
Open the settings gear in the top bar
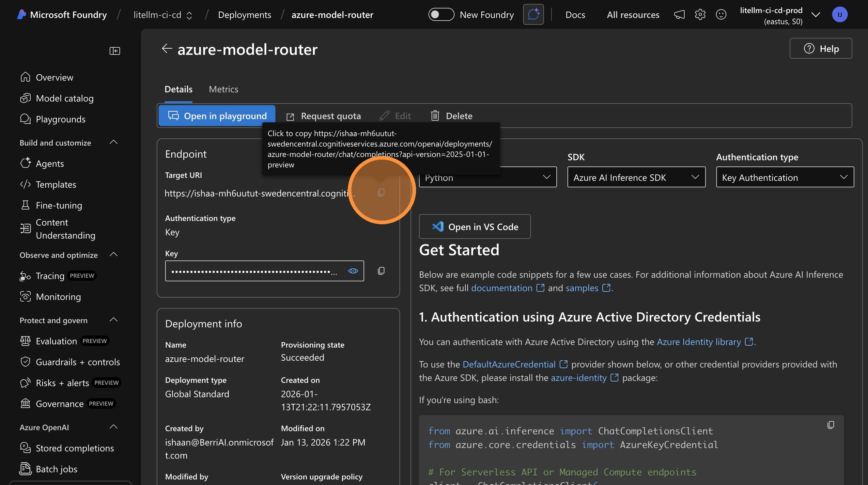(x=700, y=14)
